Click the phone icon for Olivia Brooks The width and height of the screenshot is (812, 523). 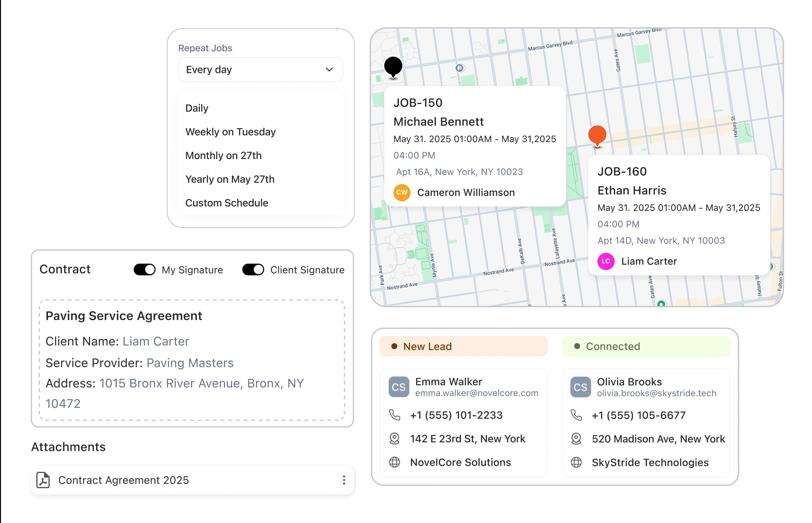coord(576,415)
